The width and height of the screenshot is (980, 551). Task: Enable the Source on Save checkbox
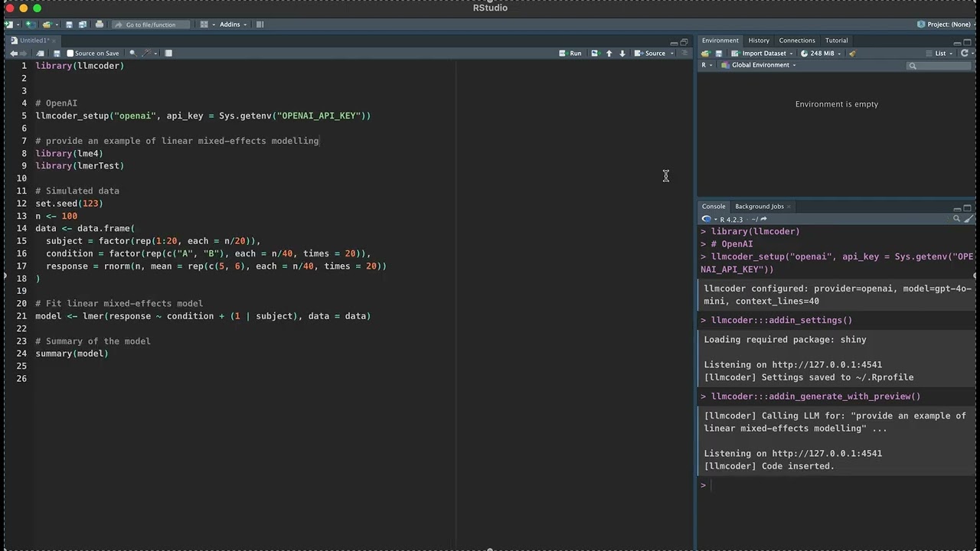tap(70, 54)
